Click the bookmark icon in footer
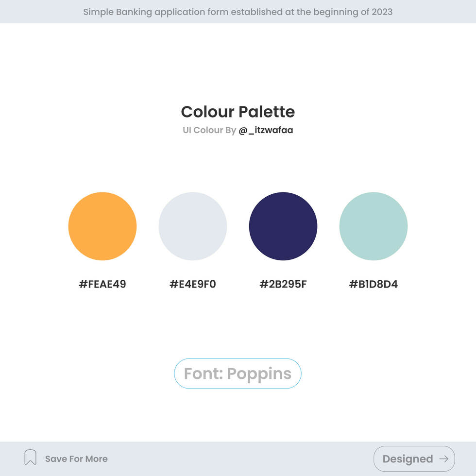This screenshot has height=476, width=476. point(30,457)
